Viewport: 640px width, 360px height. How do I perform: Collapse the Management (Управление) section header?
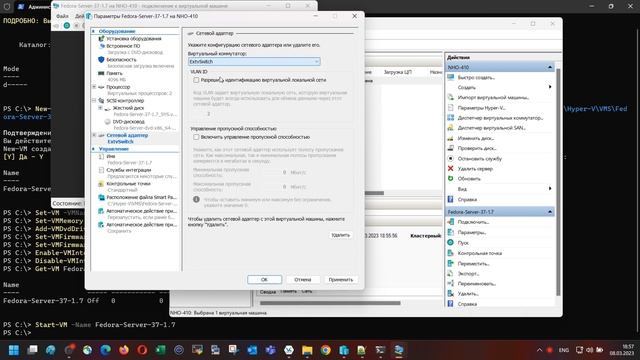(93, 149)
